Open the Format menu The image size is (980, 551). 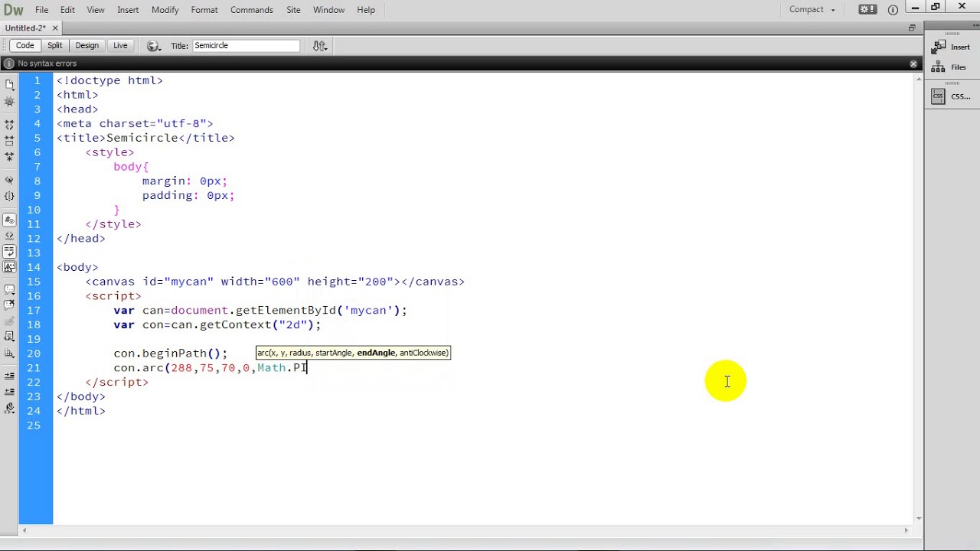(204, 10)
